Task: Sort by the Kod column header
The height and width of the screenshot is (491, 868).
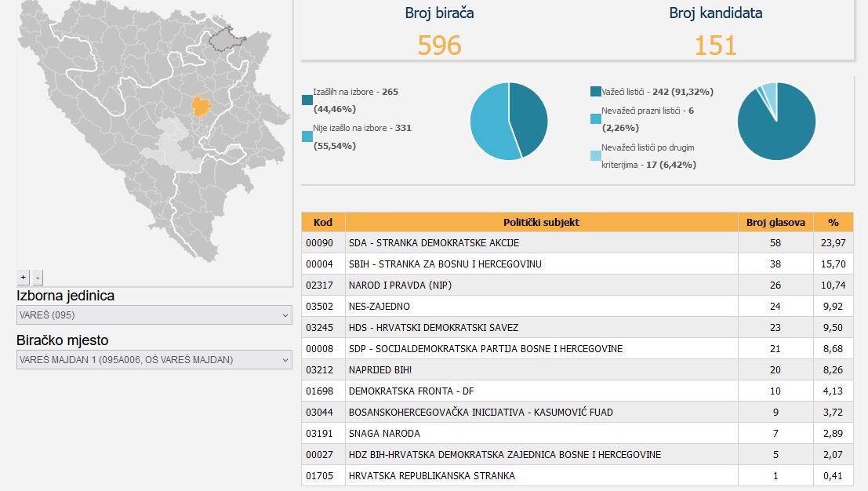Action: pyautogui.click(x=323, y=222)
